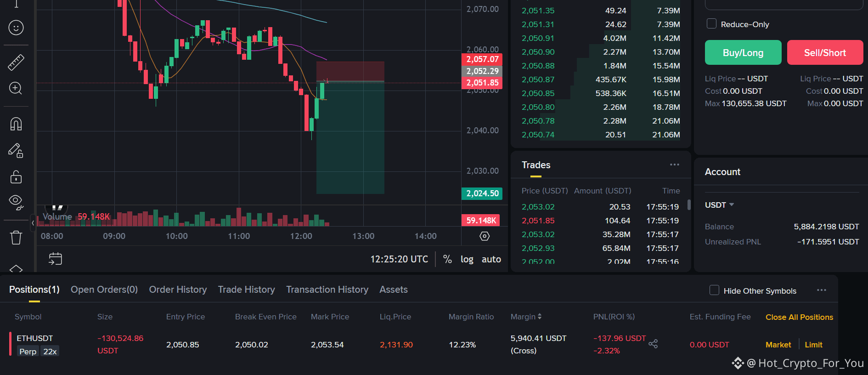Close ETHUSDT position with Limit
The image size is (868, 375).
pyautogui.click(x=813, y=345)
